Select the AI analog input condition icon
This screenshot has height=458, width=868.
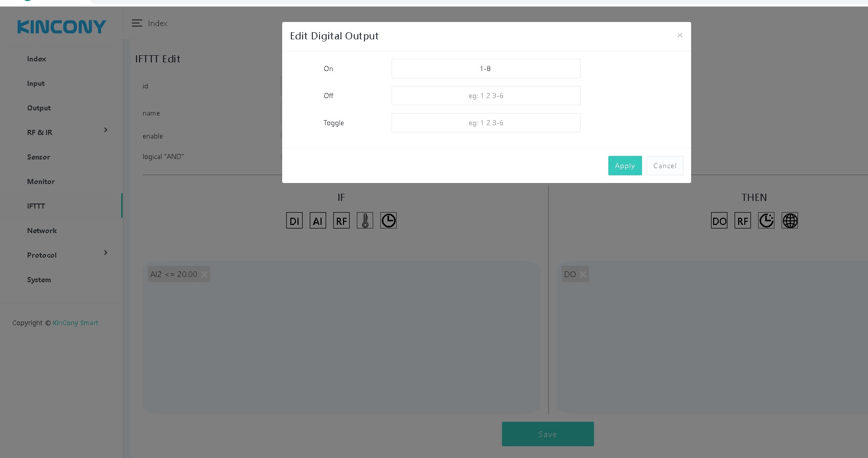coord(317,221)
